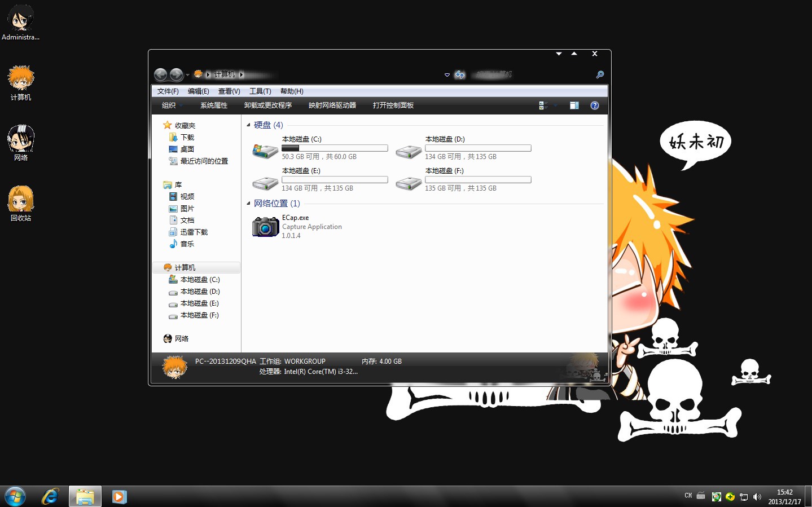Open the 文件(F) menu

[x=168, y=91]
